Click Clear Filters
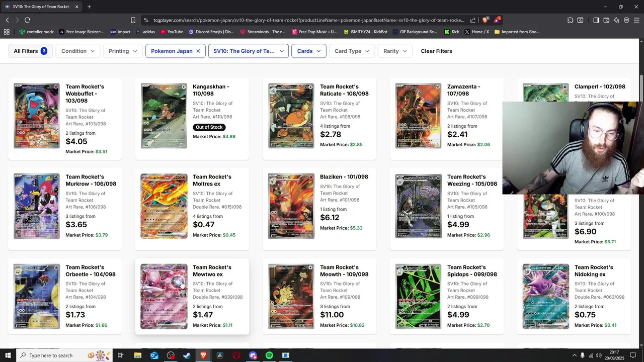Screen dimensions: 644x362 [436, 51]
